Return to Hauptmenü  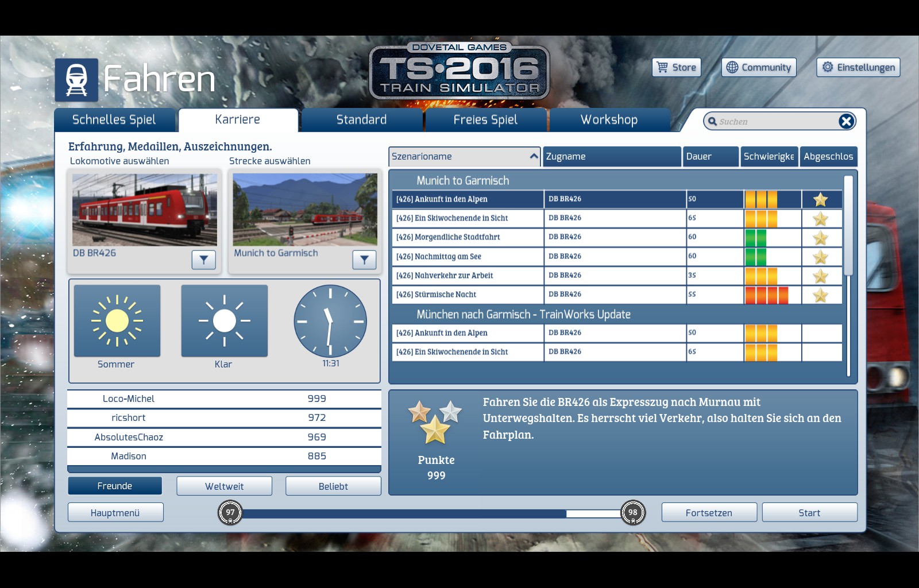coord(115,513)
